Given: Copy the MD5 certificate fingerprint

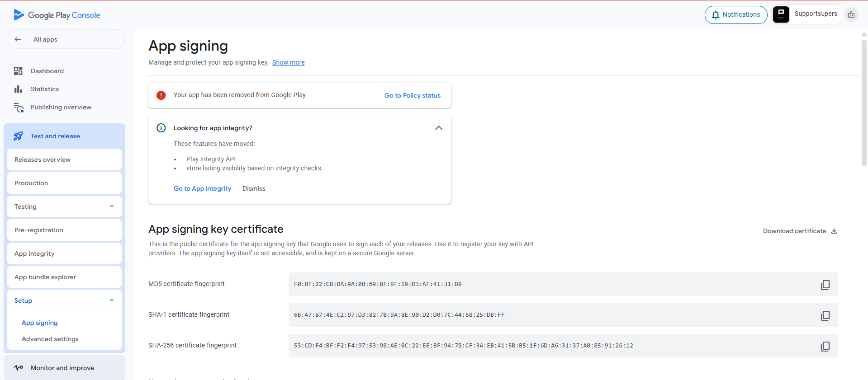Looking at the screenshot, I should [x=825, y=285].
